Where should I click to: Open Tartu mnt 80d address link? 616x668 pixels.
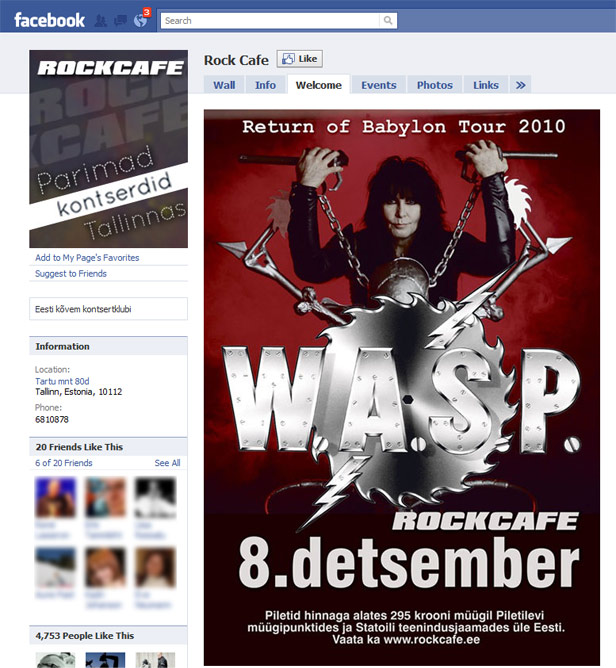pyautogui.click(x=62, y=381)
